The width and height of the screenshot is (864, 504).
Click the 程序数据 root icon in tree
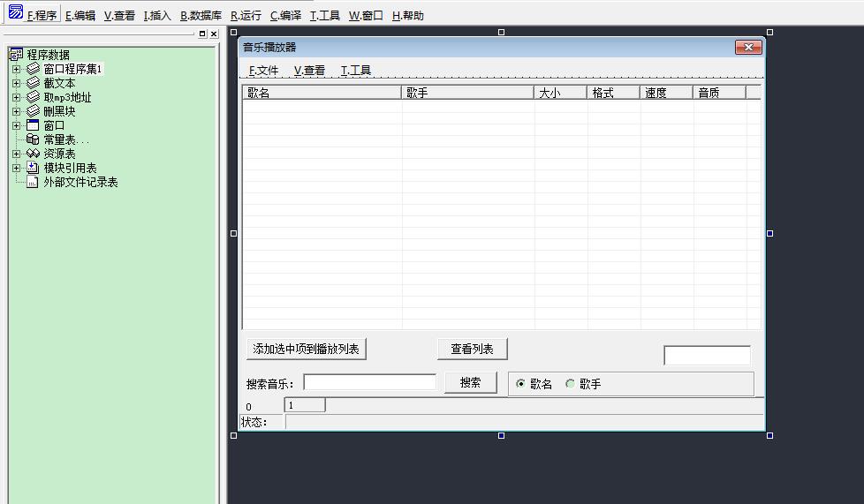[16, 55]
